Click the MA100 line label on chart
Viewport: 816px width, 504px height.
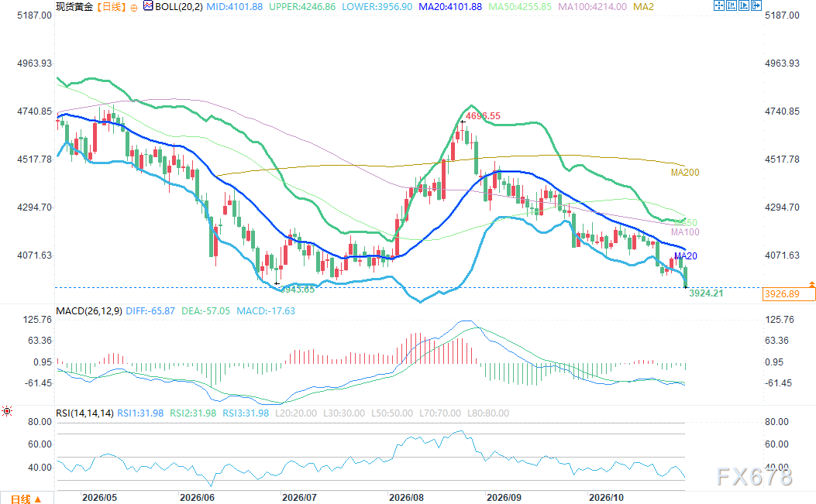[685, 232]
